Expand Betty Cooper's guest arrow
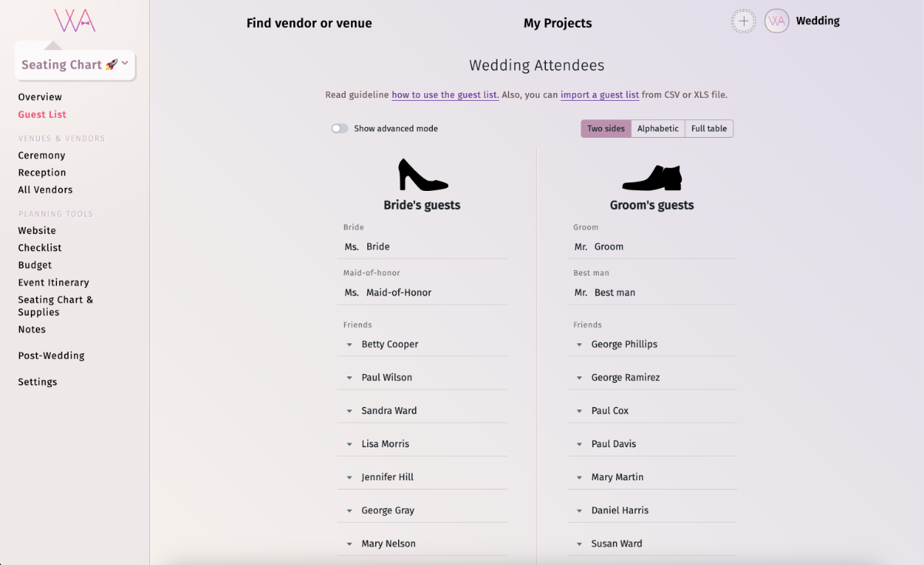 [349, 345]
